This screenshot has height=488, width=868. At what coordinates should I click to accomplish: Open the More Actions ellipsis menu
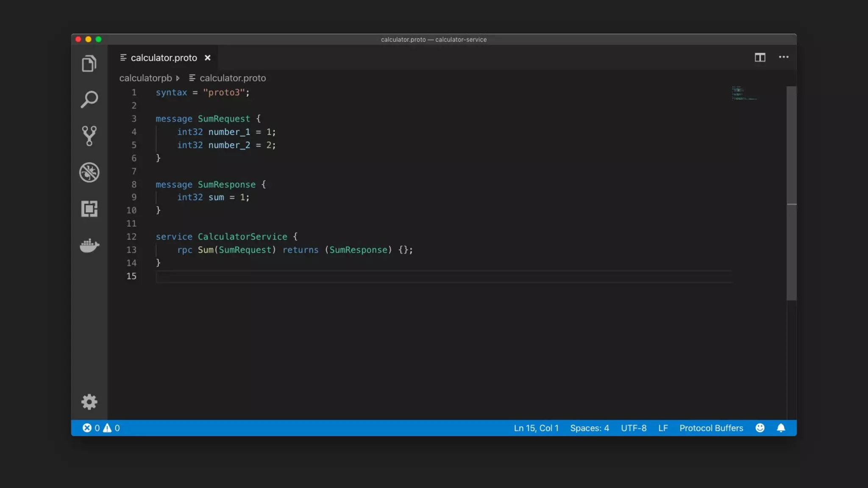[784, 57]
